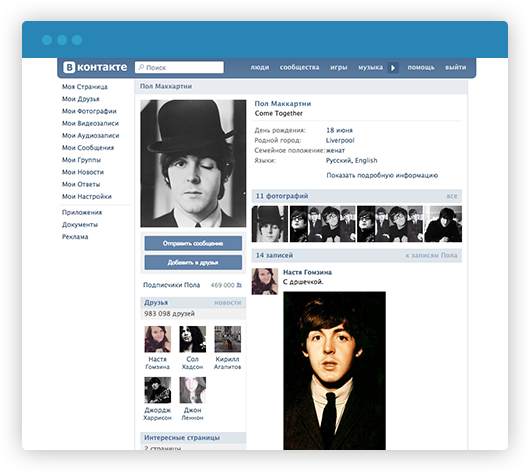
Task: Click the VKontakte logo icon
Action: point(69,67)
